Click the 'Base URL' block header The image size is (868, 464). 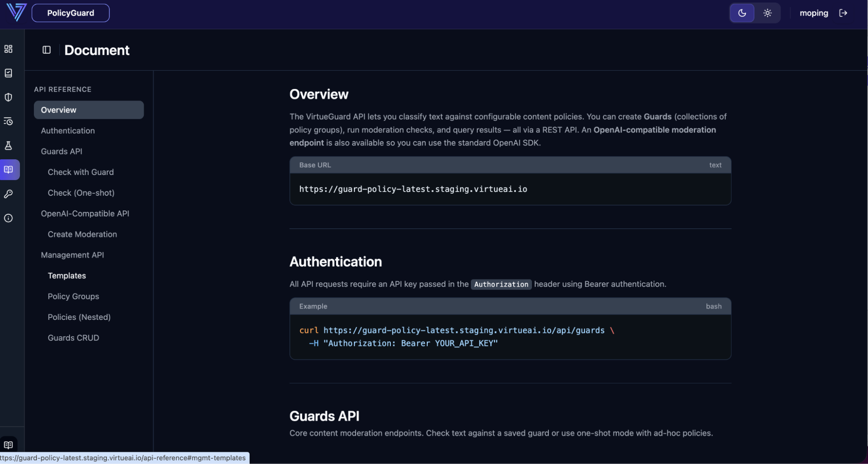510,165
